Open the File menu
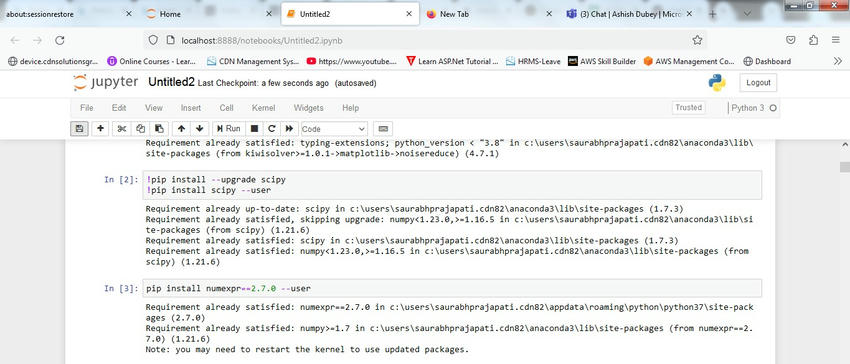The height and width of the screenshot is (364, 850). coord(87,108)
